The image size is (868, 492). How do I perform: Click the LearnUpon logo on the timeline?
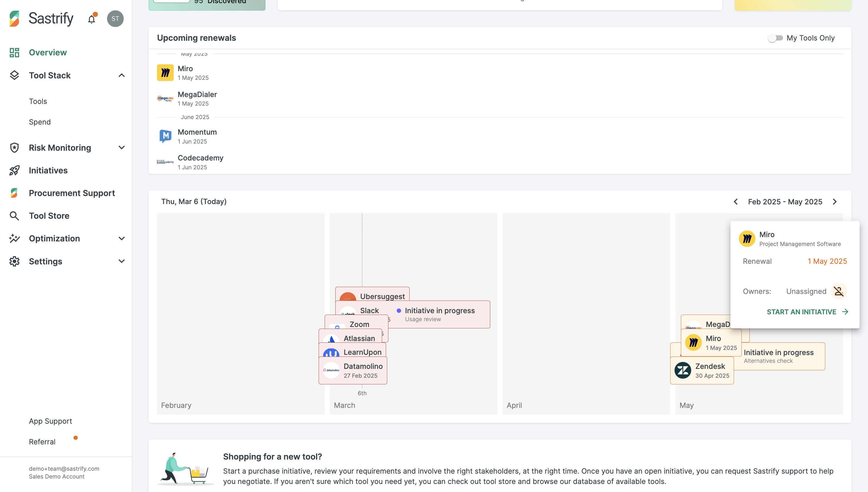click(x=331, y=352)
